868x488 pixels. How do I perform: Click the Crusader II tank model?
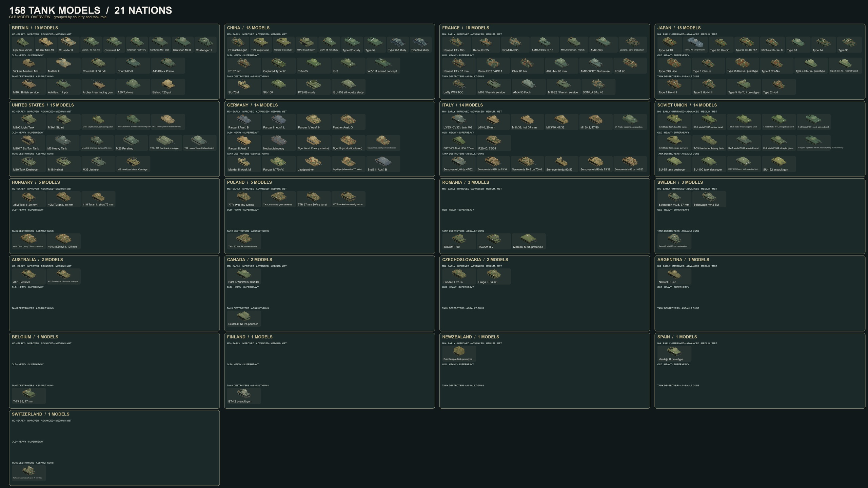coord(68,45)
